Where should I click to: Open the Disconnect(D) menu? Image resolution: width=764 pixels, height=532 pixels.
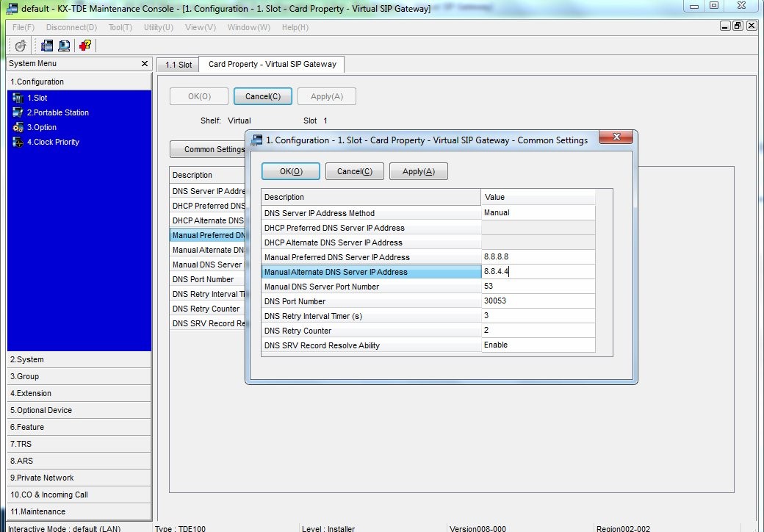pyautogui.click(x=72, y=27)
